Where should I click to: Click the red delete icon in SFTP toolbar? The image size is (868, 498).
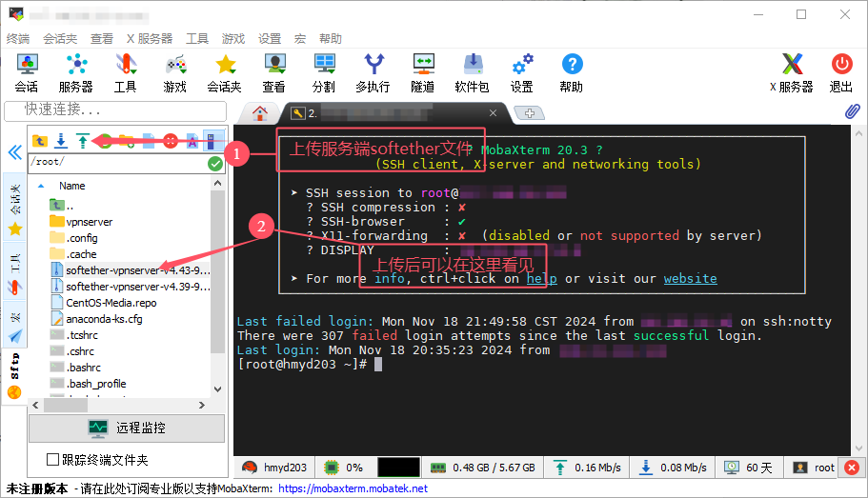(171, 141)
